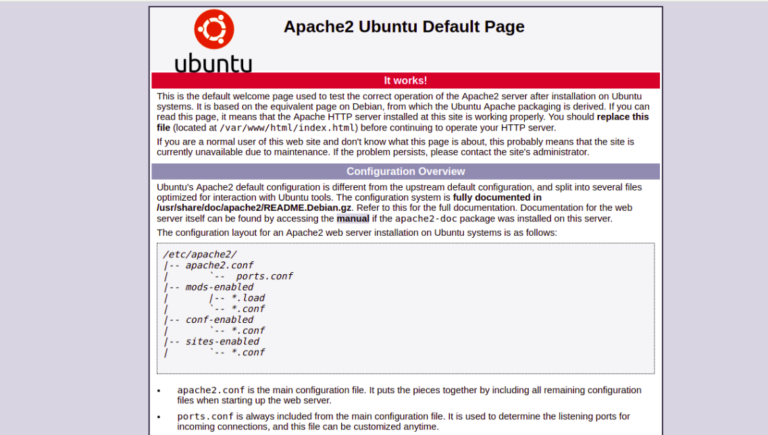Click the '|-- *.load' tree line
768x435 pixels.
click(237, 298)
